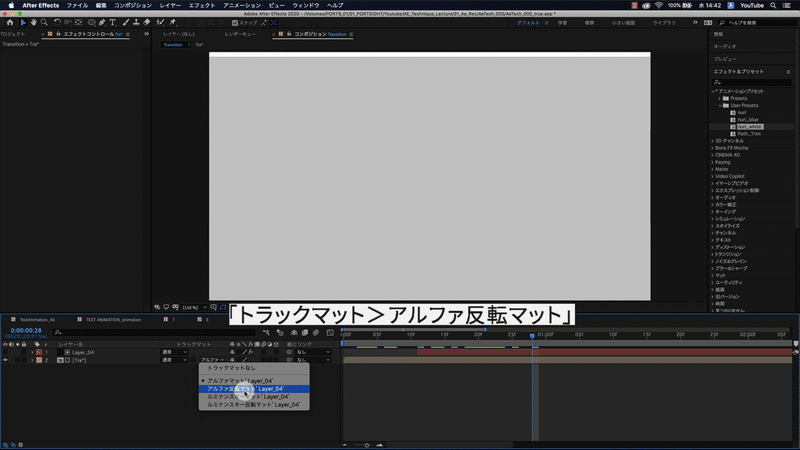Open composition magnification (110%) dropdown
This screenshot has width=800, height=450.
pos(195,308)
